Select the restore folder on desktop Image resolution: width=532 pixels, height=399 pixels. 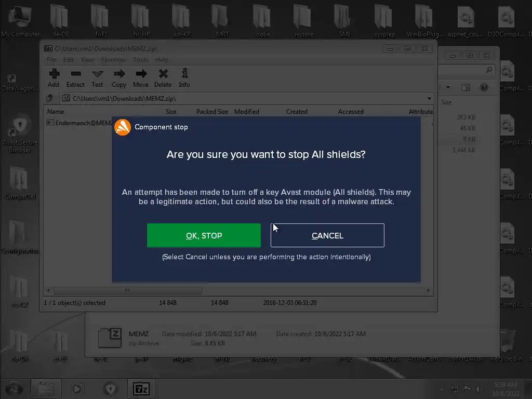(x=303, y=21)
